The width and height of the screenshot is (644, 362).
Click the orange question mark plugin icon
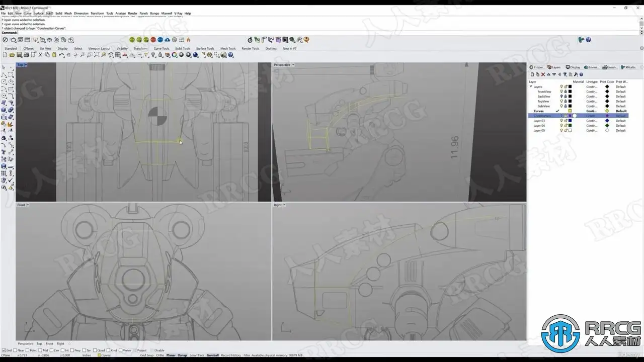pyautogui.click(x=306, y=40)
